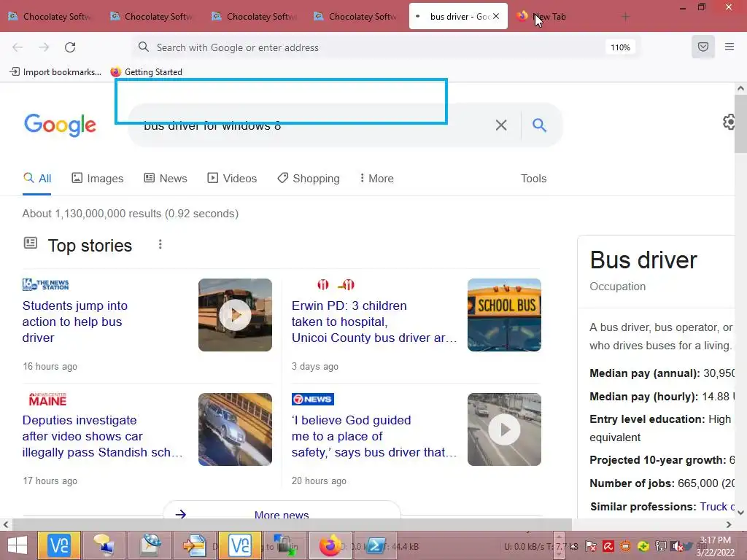This screenshot has height=560, width=747.
Task: Open a new tab with plus
Action: tap(625, 17)
